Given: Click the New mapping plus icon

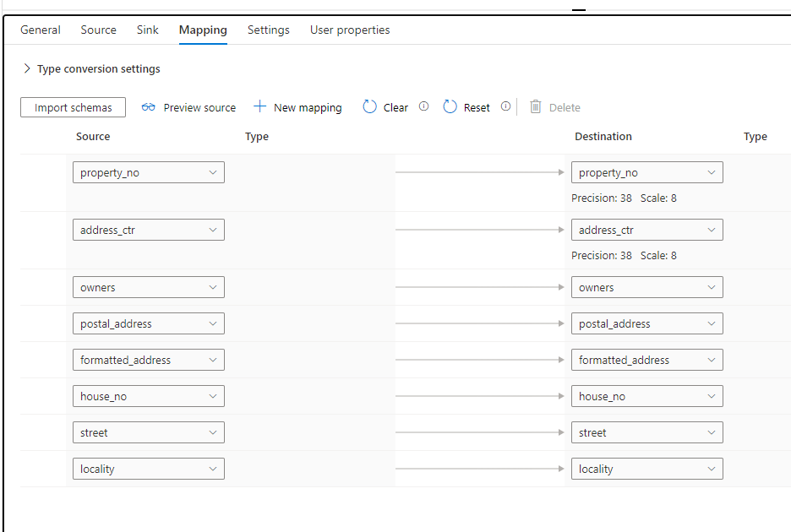Looking at the screenshot, I should [260, 107].
